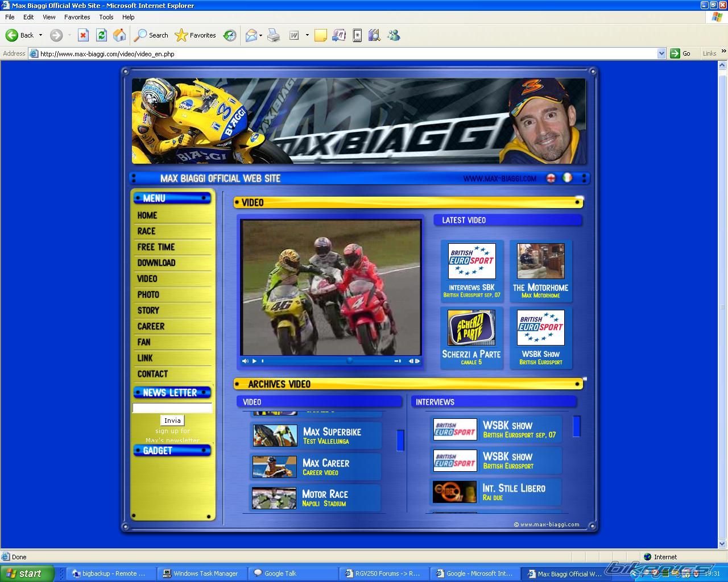The height and width of the screenshot is (582, 728).
Task: Open the CONTACT menu link
Action: (152, 375)
